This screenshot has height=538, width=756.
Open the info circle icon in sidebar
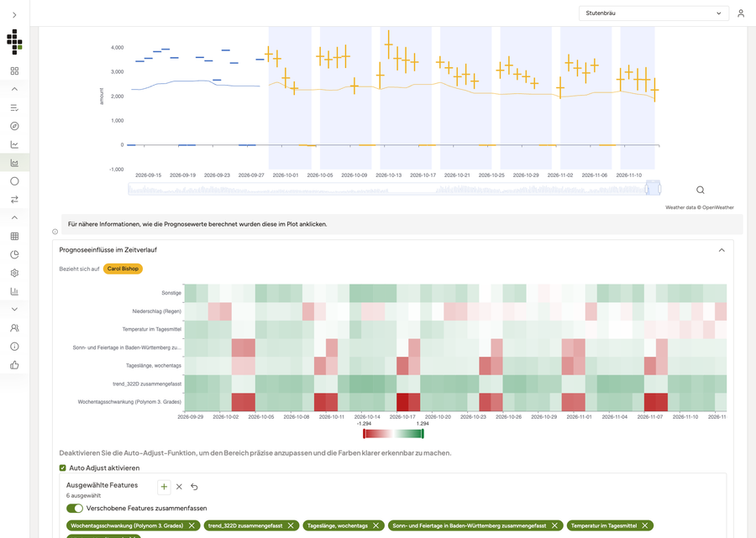pos(14,347)
